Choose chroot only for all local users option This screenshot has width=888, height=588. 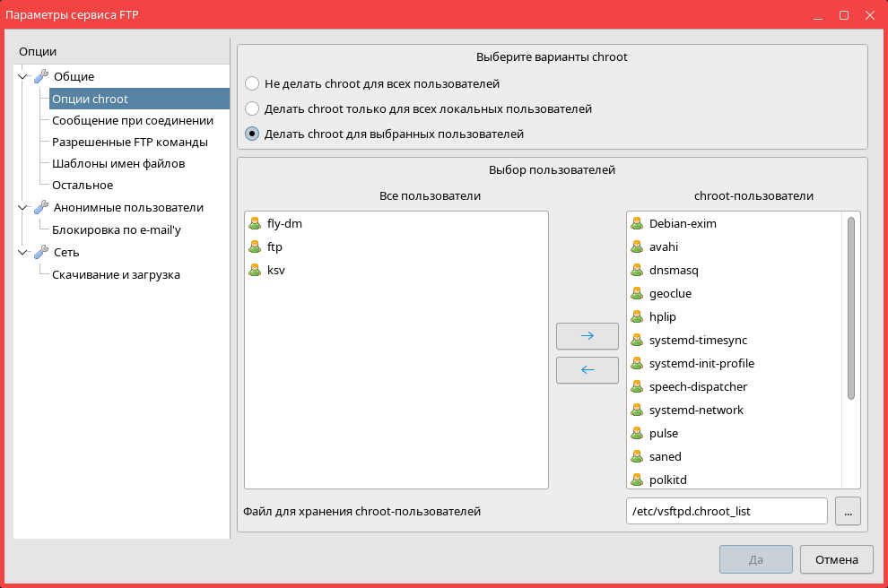[x=252, y=108]
